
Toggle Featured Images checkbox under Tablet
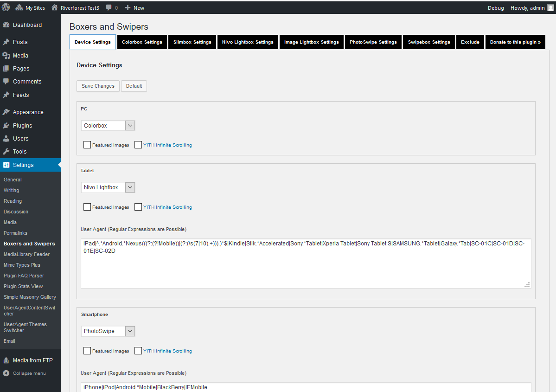[87, 207]
